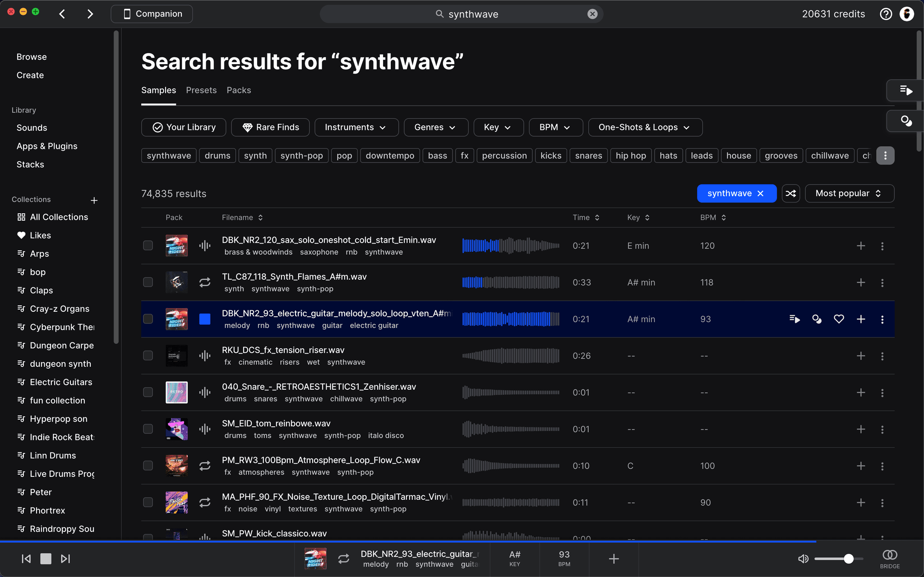The image size is (924, 577).
Task: Open the similar sounds side panel icon
Action: [x=906, y=121]
